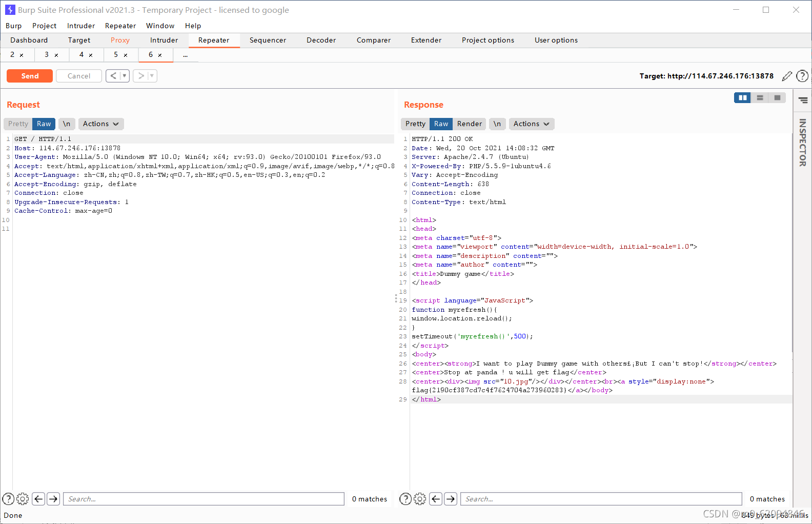Open Response Actions dropdown

point(532,124)
